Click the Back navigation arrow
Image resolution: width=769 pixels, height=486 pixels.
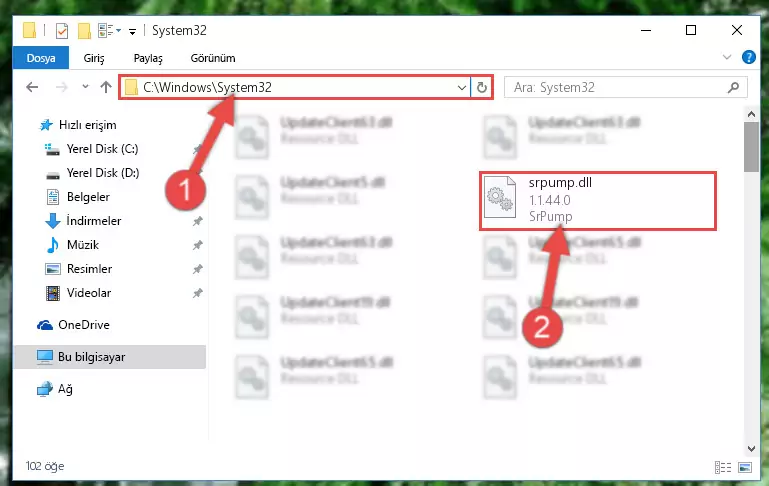(32, 87)
